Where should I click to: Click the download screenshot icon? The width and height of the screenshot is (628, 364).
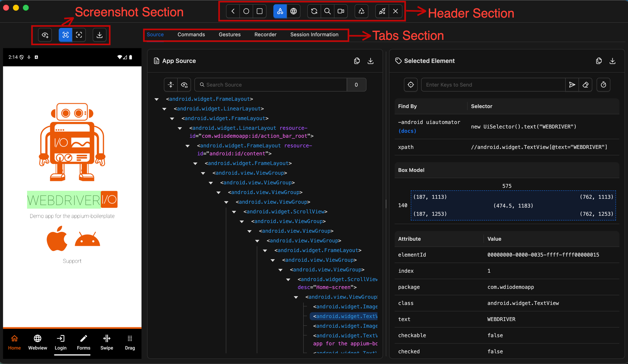click(100, 35)
